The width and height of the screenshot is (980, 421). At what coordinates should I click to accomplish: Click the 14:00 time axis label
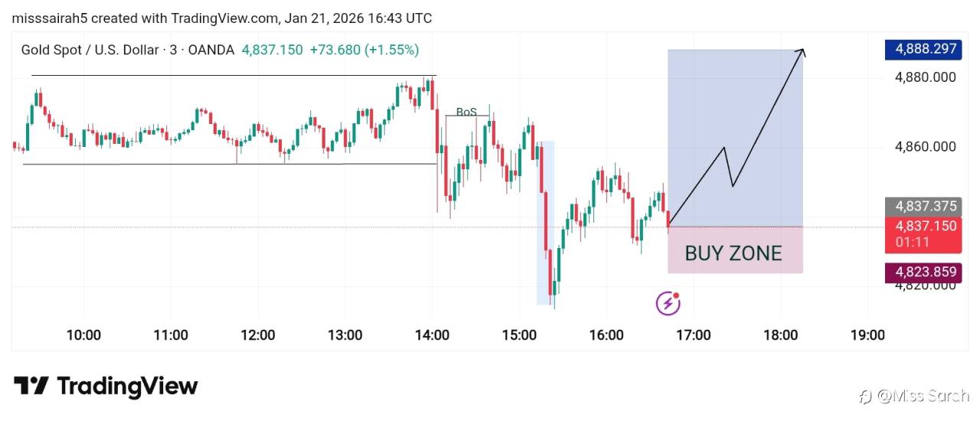point(432,335)
